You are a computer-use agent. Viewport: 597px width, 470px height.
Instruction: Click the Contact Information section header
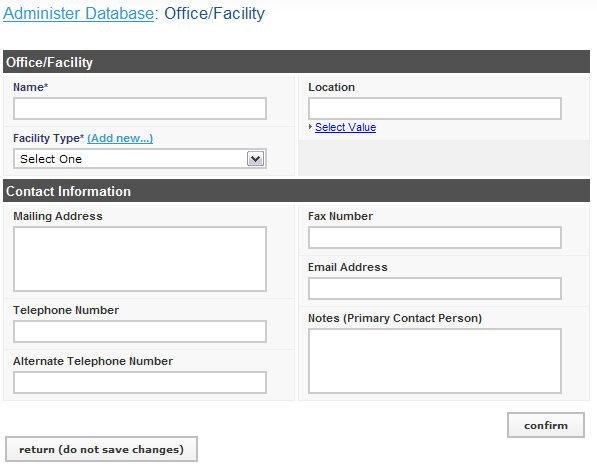pos(296,191)
